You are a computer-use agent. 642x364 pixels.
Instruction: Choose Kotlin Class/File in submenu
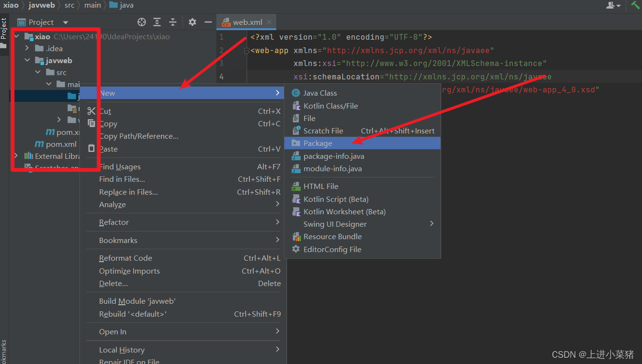pyautogui.click(x=330, y=106)
